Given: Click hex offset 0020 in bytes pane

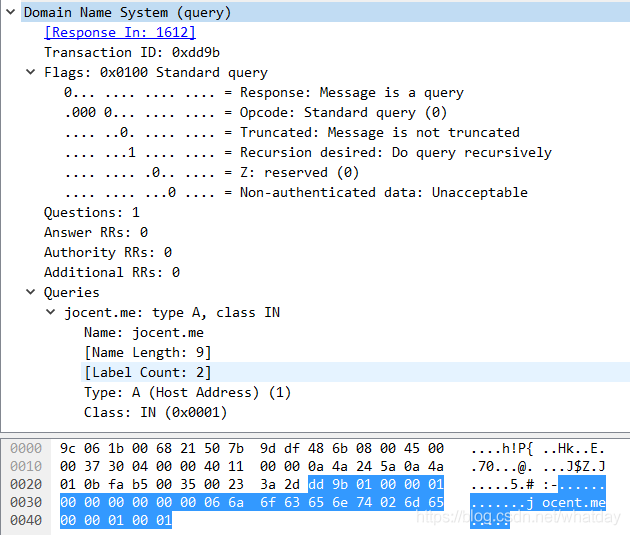Looking at the screenshot, I should [26, 484].
